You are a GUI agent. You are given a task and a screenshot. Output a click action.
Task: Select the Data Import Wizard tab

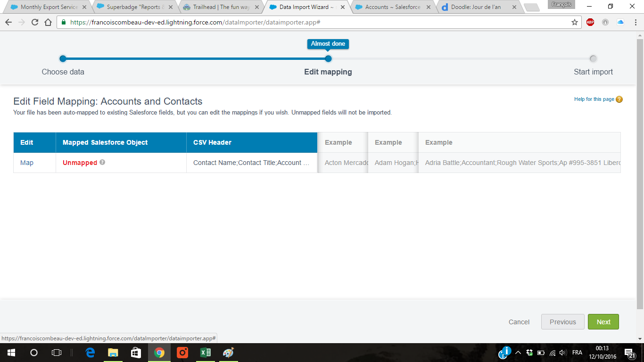click(306, 7)
